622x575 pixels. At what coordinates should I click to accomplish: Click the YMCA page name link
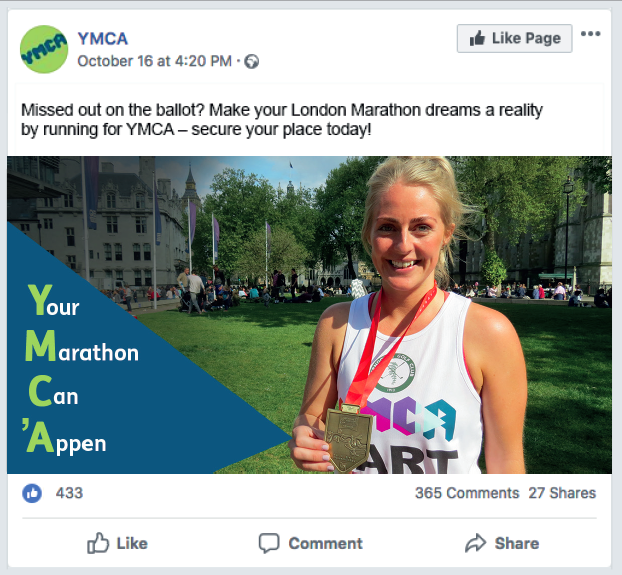[x=103, y=38]
